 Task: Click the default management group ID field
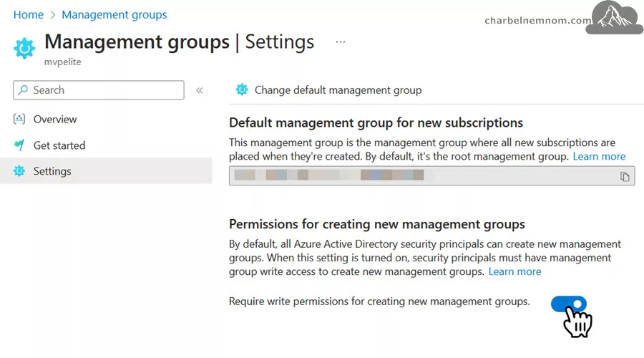pos(431,176)
